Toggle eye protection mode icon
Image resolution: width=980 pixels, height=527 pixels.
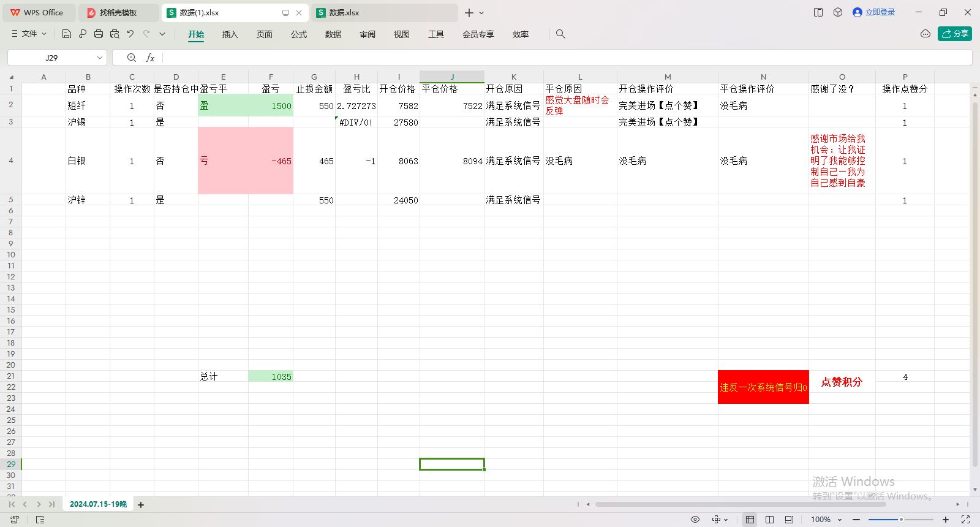(695, 520)
